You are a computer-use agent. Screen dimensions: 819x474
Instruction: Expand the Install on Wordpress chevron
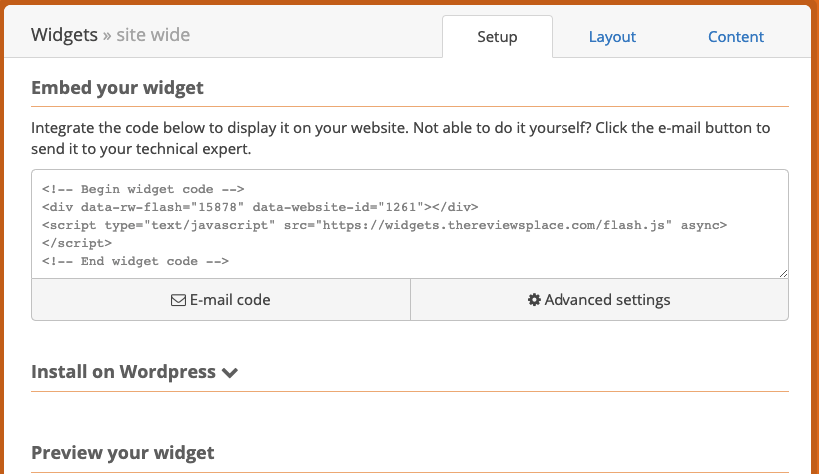[229, 373]
